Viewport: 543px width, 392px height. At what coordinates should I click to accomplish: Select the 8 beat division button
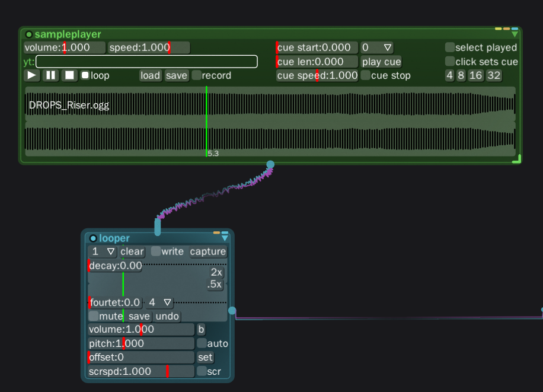coord(462,75)
